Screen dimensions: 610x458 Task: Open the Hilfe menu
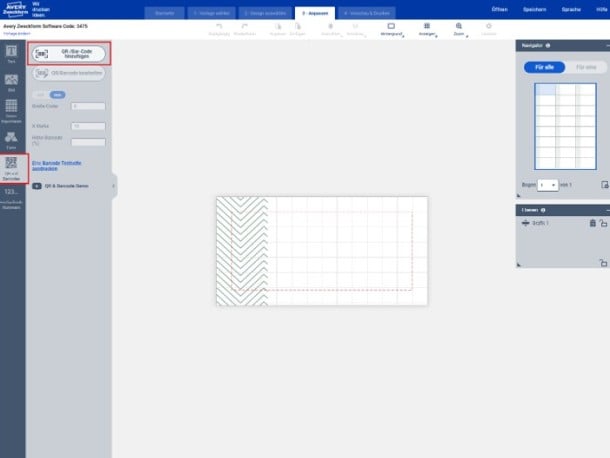click(602, 9)
